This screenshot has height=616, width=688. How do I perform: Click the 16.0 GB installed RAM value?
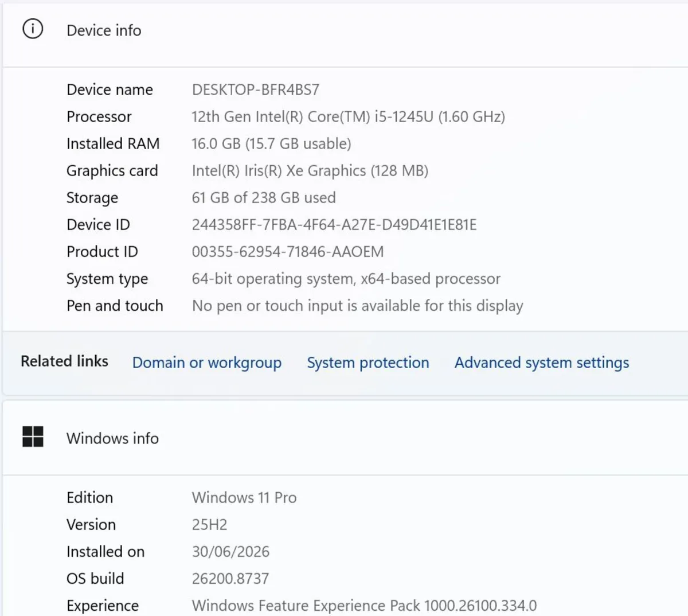pos(271,143)
